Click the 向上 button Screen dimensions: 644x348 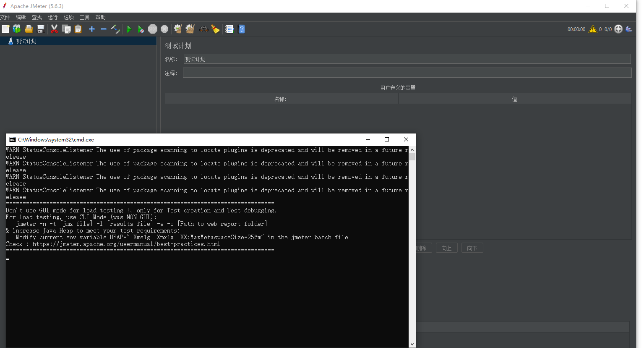tap(446, 248)
